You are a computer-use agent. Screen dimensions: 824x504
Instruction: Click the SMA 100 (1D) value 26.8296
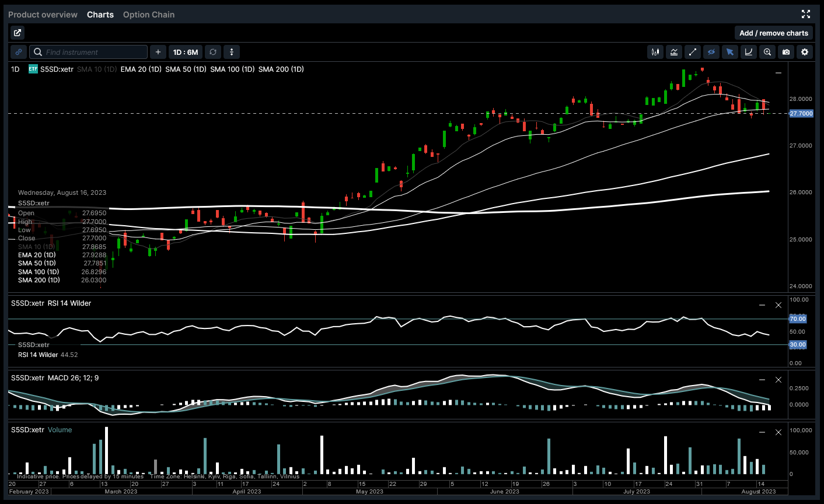[x=93, y=272]
